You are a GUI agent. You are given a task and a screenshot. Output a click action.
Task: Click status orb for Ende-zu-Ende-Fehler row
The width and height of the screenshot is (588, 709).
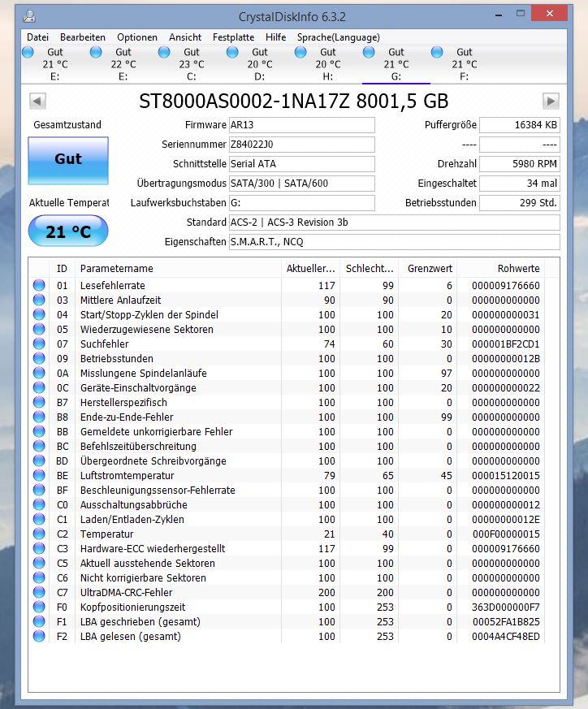tap(39, 417)
